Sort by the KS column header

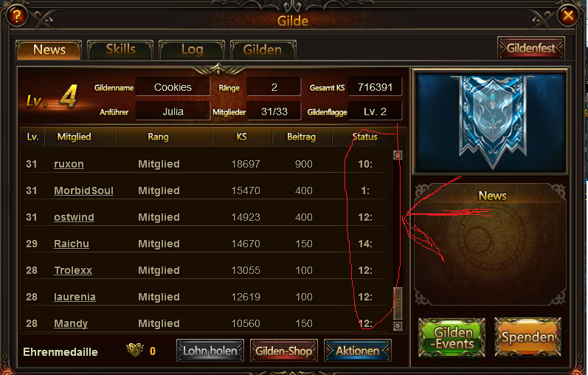point(241,137)
